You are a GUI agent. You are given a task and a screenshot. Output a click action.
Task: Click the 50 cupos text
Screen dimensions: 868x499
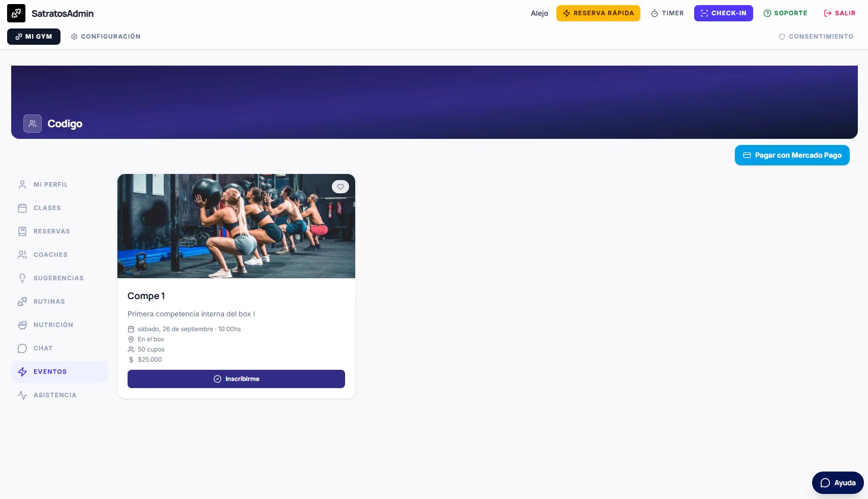[151, 349]
